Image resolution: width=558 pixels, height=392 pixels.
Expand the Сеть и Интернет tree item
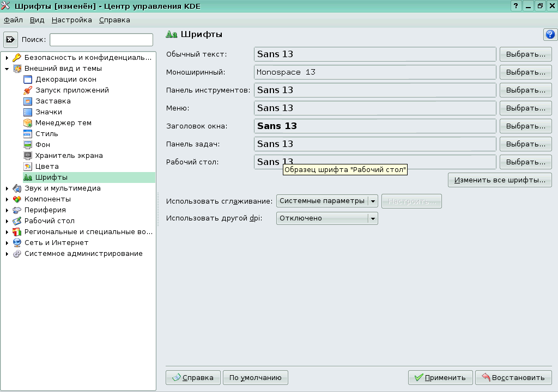(x=7, y=242)
